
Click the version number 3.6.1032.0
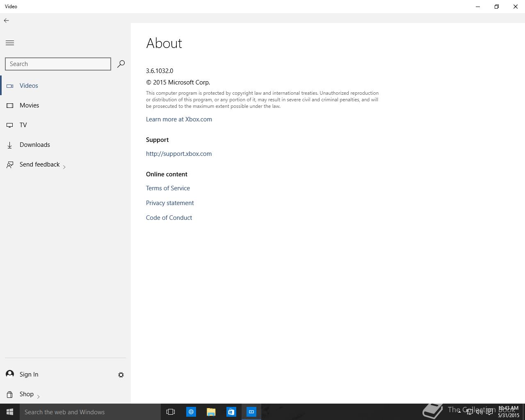[160, 71]
